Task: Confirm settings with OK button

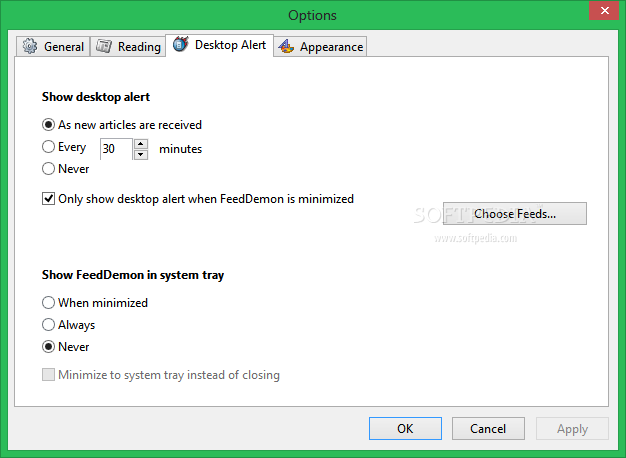Action: (x=405, y=428)
